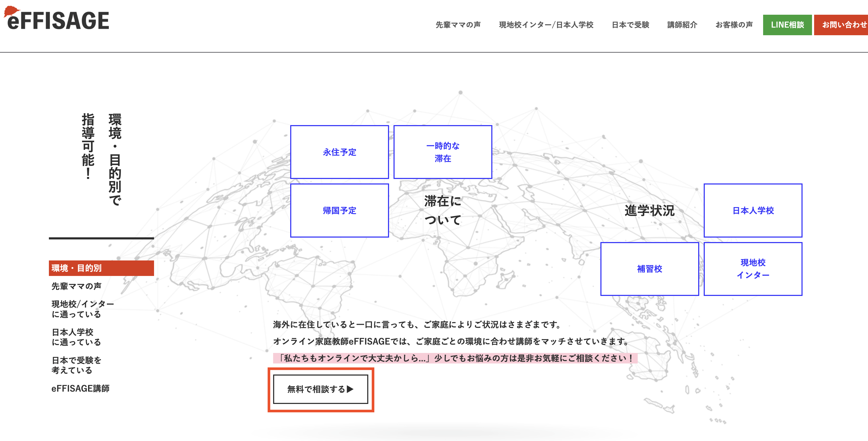Viewport: 868px width, 441px height.
Task: Click the green LINE相談 button
Action: pyautogui.click(x=787, y=25)
